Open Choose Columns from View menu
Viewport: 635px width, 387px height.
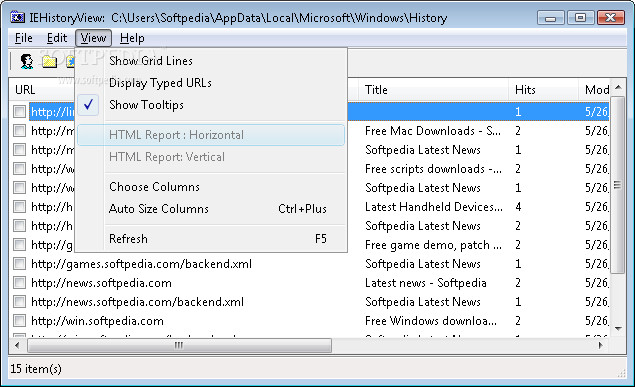point(211,187)
